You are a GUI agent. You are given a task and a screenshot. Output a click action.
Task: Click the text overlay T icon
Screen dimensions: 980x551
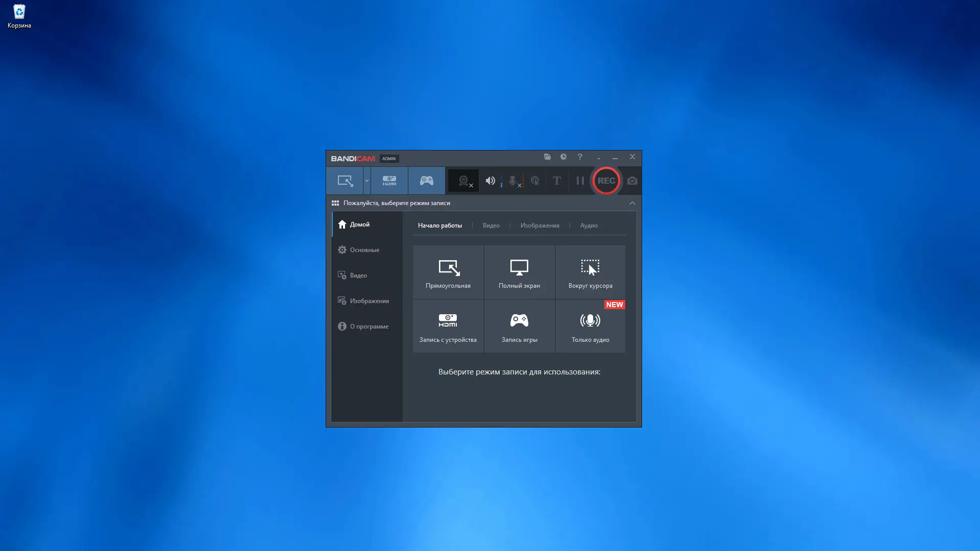point(557,181)
